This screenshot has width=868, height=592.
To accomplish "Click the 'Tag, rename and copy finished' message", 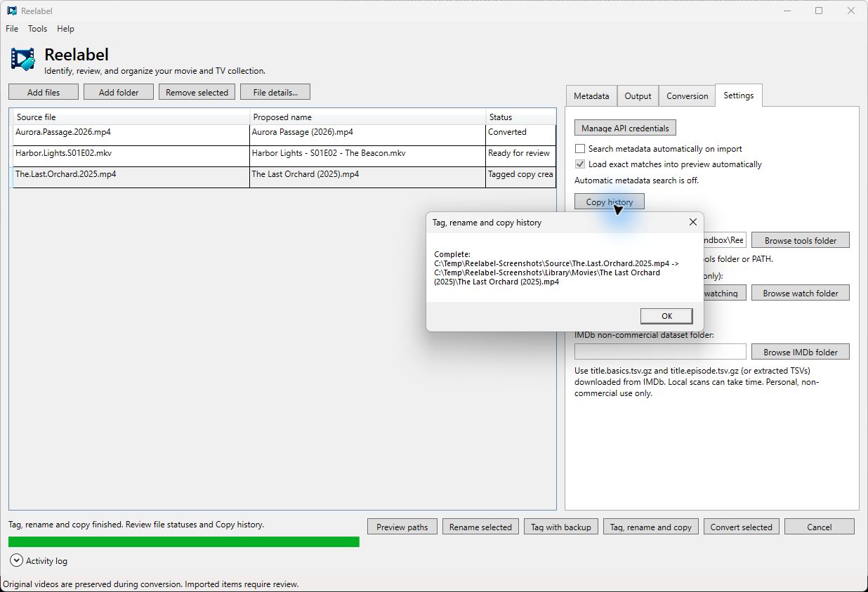I will 136,525.
